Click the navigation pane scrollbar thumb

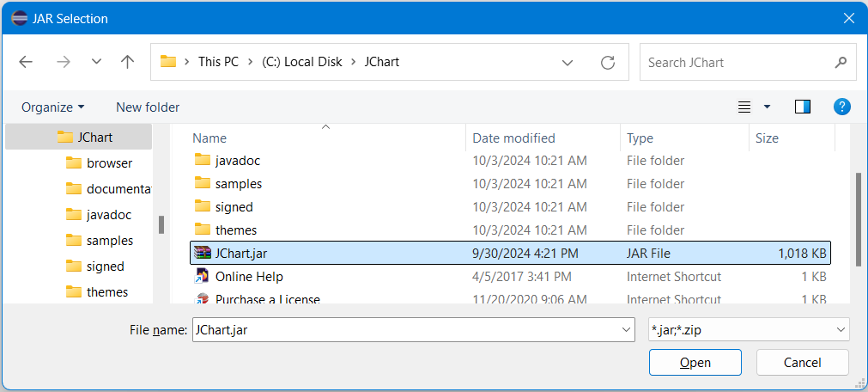click(161, 224)
